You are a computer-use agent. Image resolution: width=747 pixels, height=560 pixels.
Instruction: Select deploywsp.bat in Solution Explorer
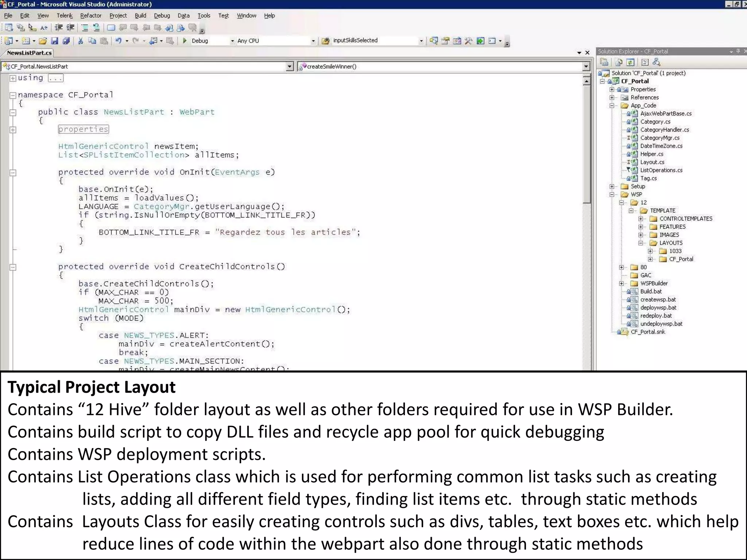658,308
